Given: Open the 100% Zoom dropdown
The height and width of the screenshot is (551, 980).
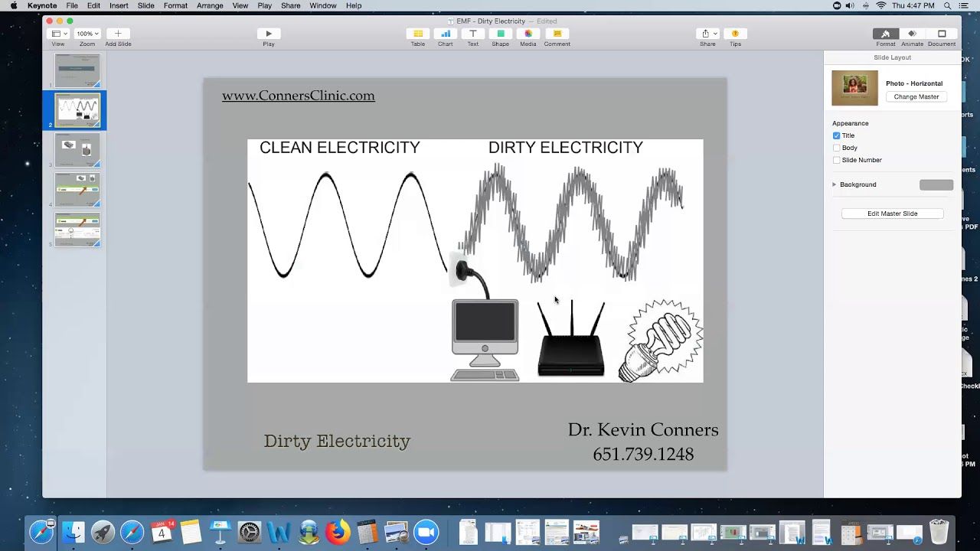Looking at the screenshot, I should coord(87,34).
